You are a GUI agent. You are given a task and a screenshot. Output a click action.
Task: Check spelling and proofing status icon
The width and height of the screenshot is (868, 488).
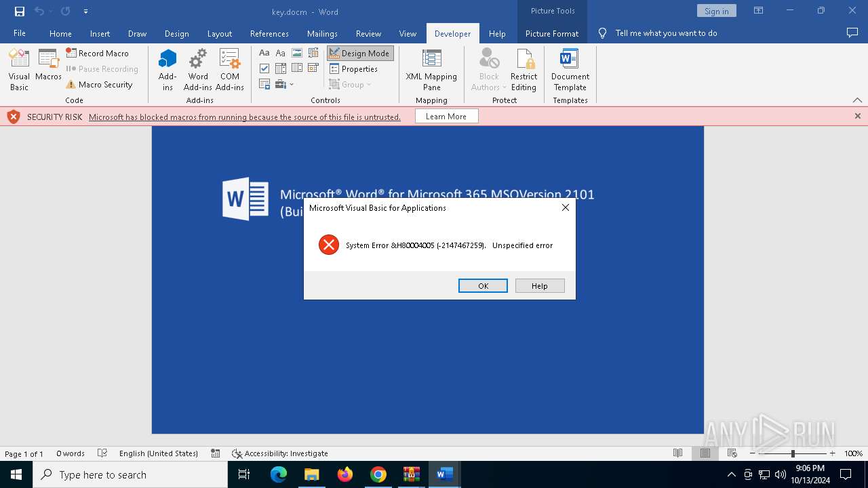point(102,453)
